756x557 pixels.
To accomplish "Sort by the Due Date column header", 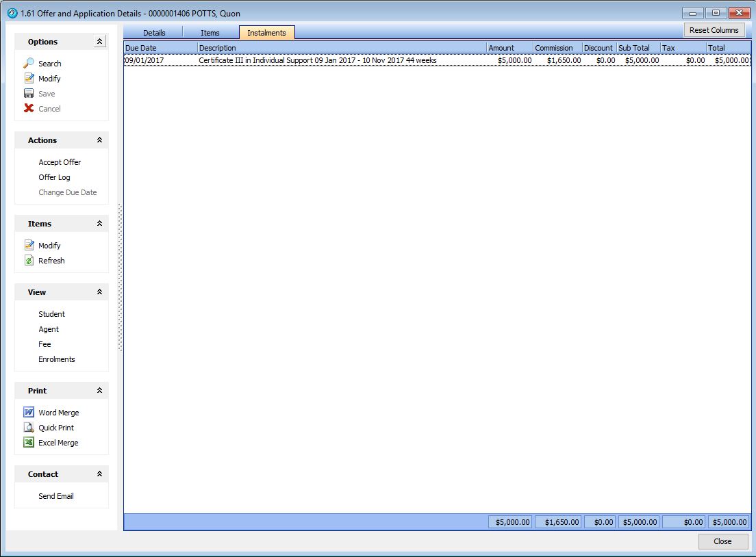I will click(x=160, y=48).
